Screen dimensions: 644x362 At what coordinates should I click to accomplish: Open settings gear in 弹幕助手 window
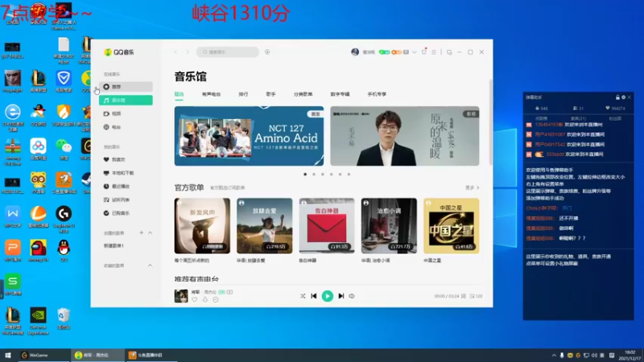[x=623, y=97]
